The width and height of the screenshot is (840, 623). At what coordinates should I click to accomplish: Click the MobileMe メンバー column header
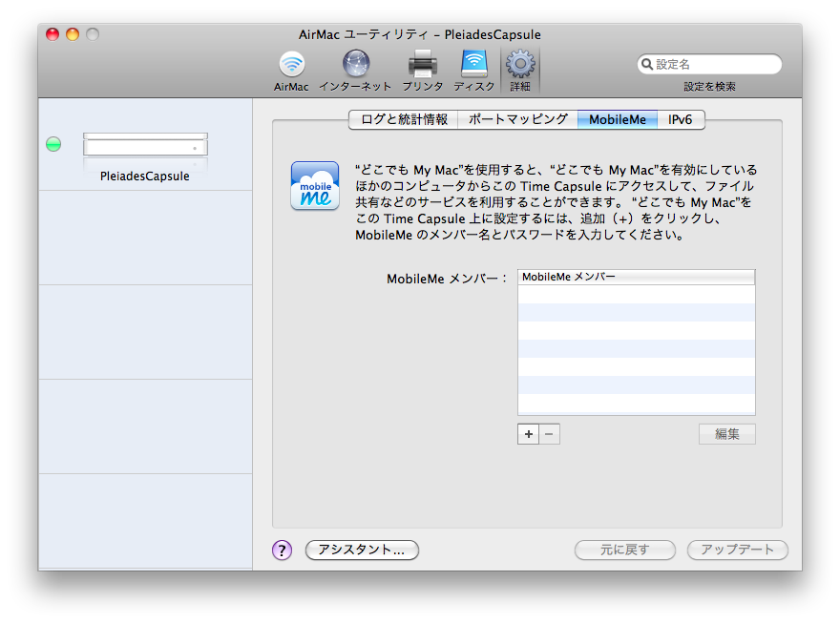[637, 277]
